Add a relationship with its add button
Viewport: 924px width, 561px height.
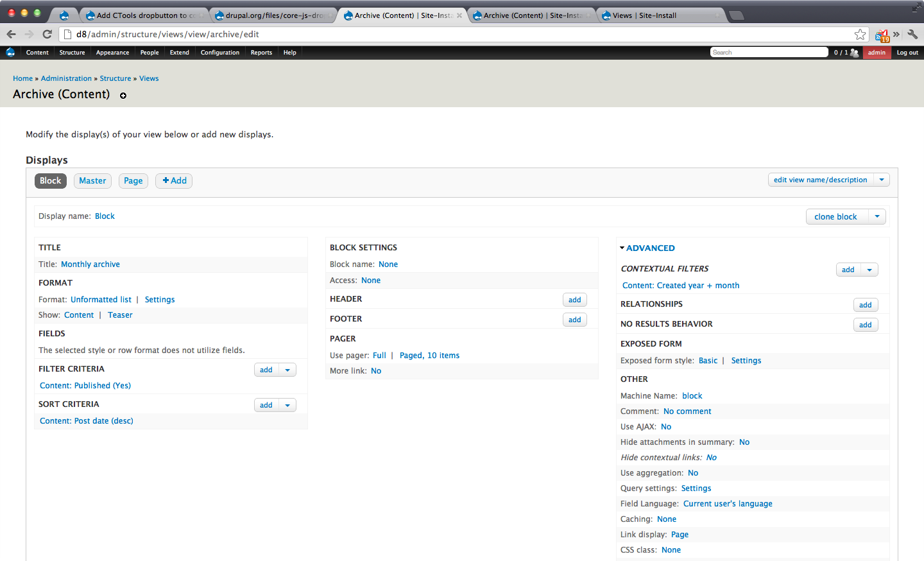pos(866,305)
